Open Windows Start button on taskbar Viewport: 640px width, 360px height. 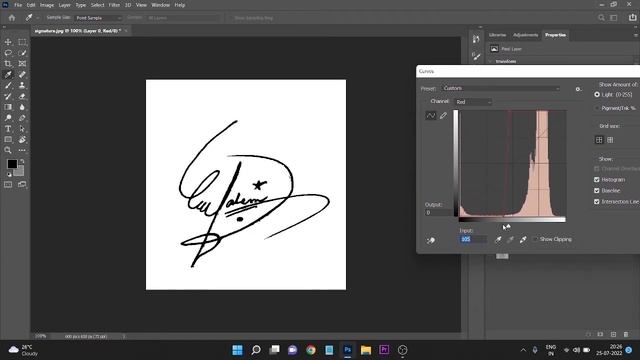click(x=237, y=350)
